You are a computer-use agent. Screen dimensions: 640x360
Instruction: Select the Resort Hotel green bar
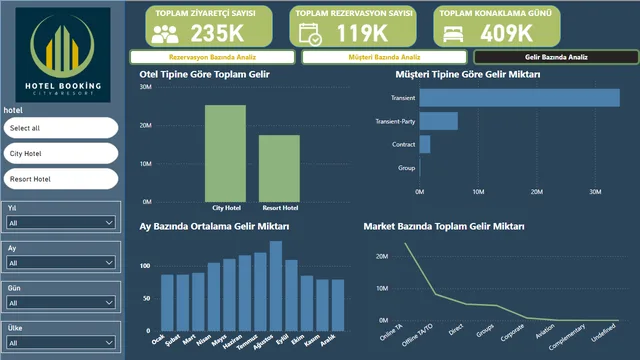pos(279,169)
